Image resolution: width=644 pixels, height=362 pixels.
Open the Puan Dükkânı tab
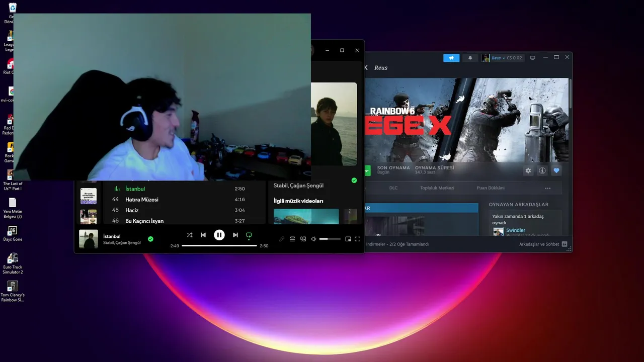tap(491, 188)
